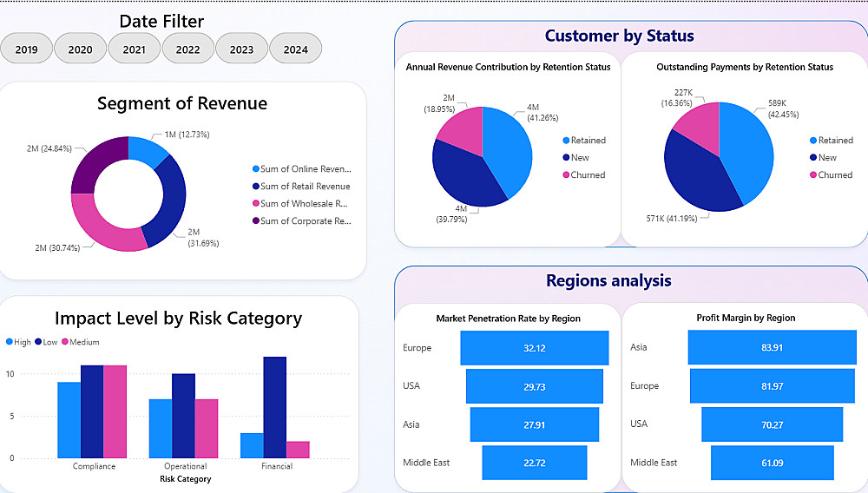Click the Compliance axis label
The width and height of the screenshot is (868, 493).
pyautogui.click(x=94, y=466)
